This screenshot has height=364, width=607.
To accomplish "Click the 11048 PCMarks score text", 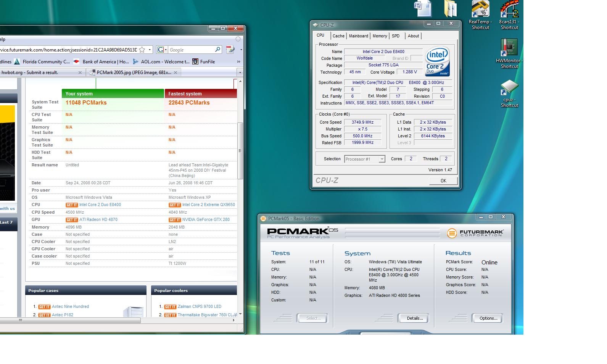I will click(x=86, y=103).
